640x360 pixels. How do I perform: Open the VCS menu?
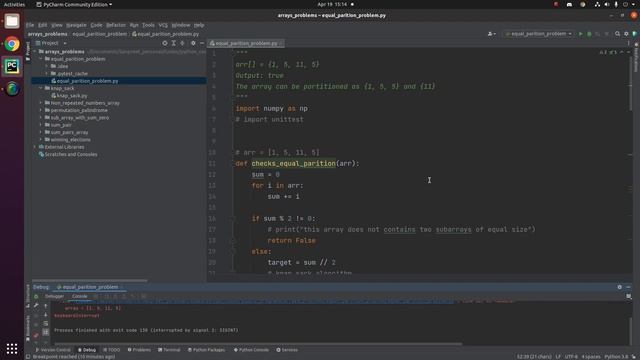click(x=163, y=25)
